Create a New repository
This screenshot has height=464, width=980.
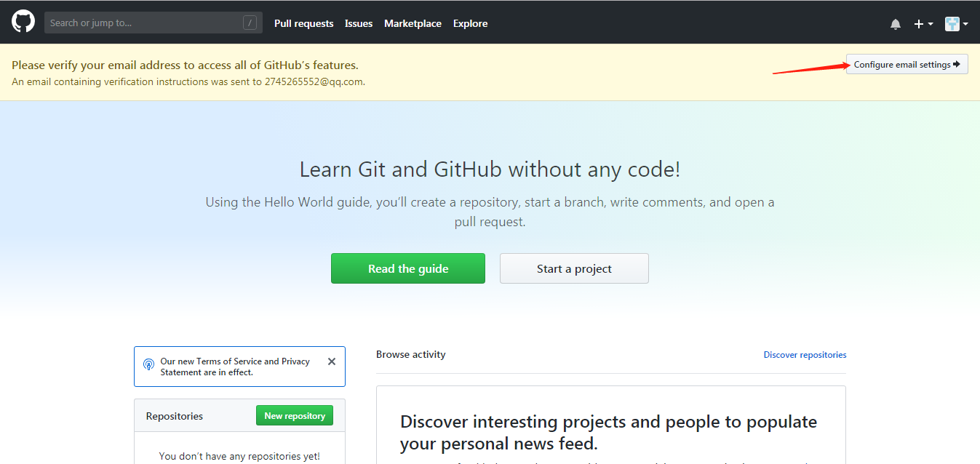295,415
